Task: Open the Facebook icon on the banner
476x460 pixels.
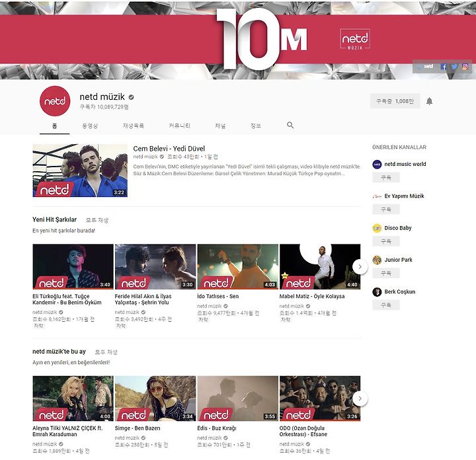Action: point(444,67)
